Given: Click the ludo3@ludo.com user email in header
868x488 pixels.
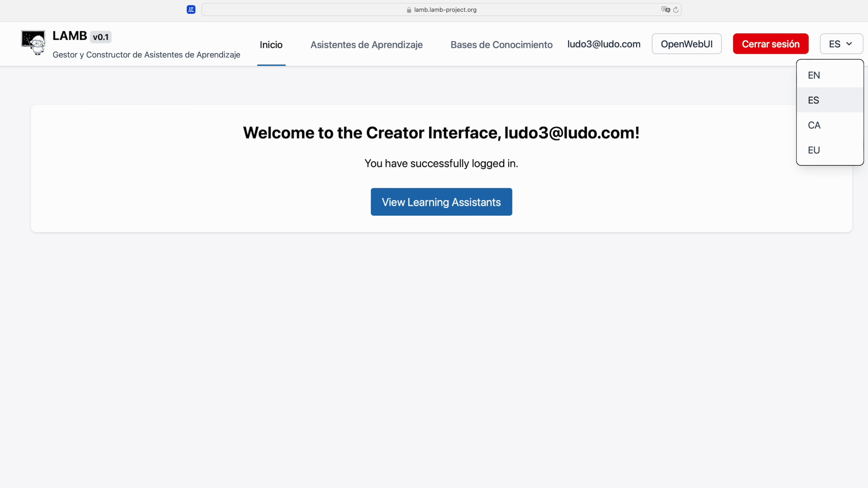Looking at the screenshot, I should tap(604, 44).
